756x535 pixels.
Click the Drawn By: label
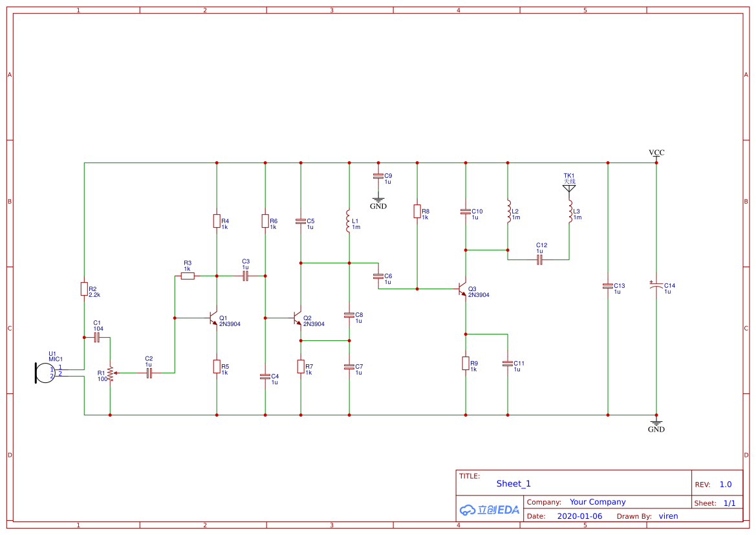(x=634, y=516)
